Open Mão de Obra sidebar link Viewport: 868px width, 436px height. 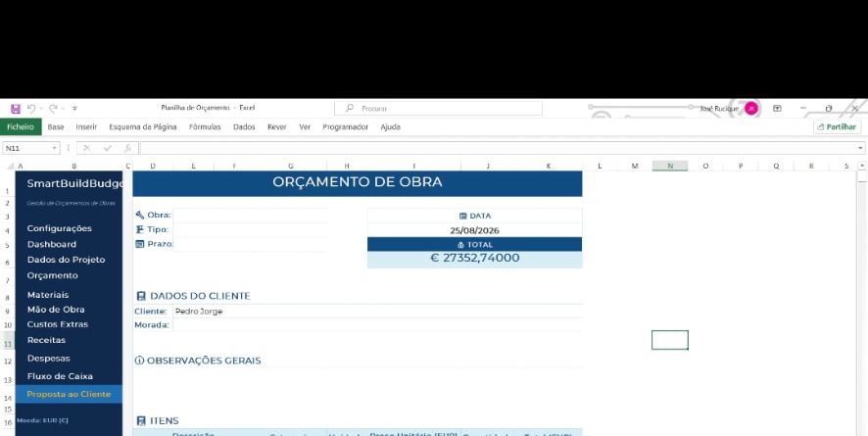(56, 310)
